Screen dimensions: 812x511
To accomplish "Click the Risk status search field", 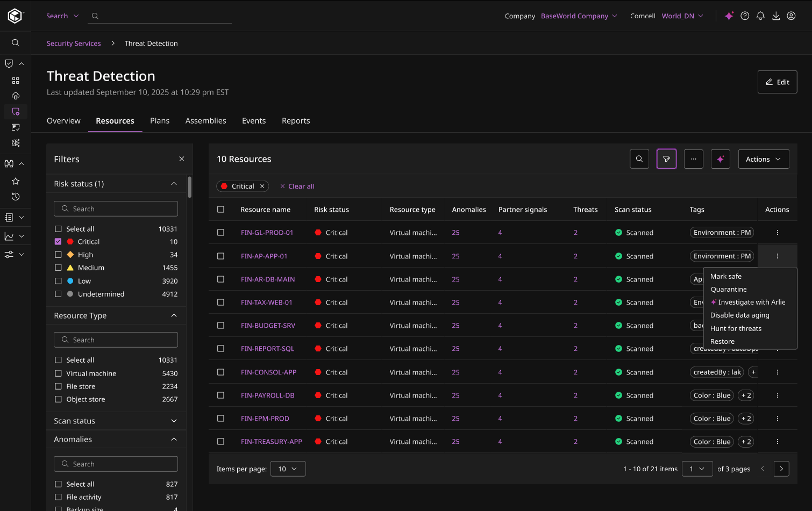I will [116, 208].
